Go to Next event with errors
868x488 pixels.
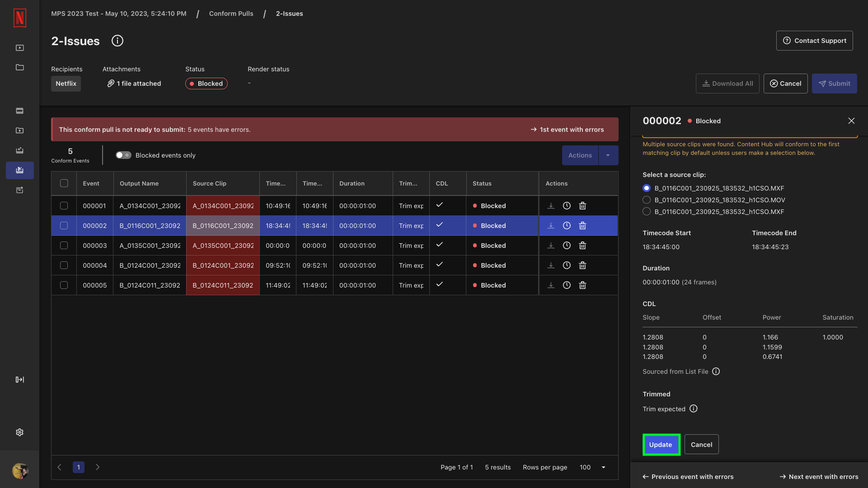[x=819, y=477]
